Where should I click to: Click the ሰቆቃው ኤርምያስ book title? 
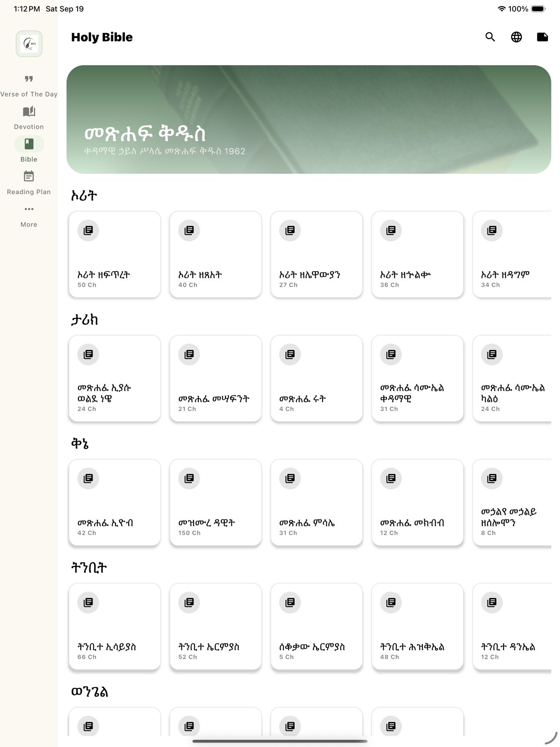[x=312, y=647]
